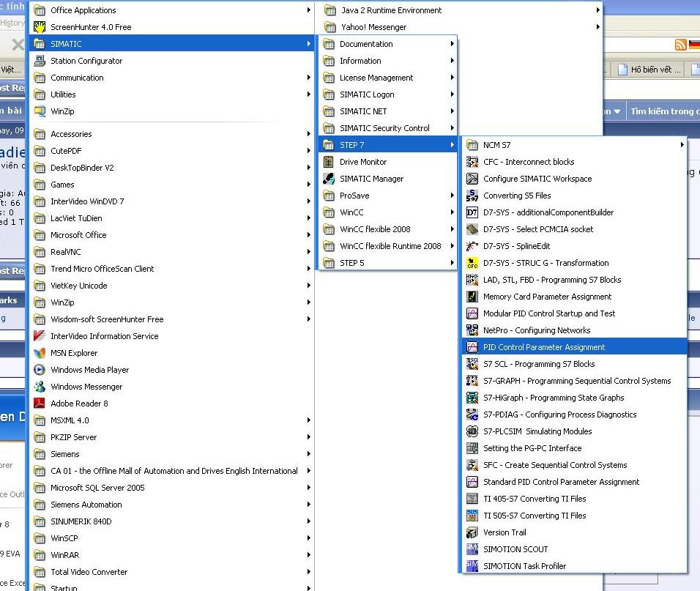Click the Tìm kiếm trong search link
Screen dimensions: 700x591
pos(665,111)
